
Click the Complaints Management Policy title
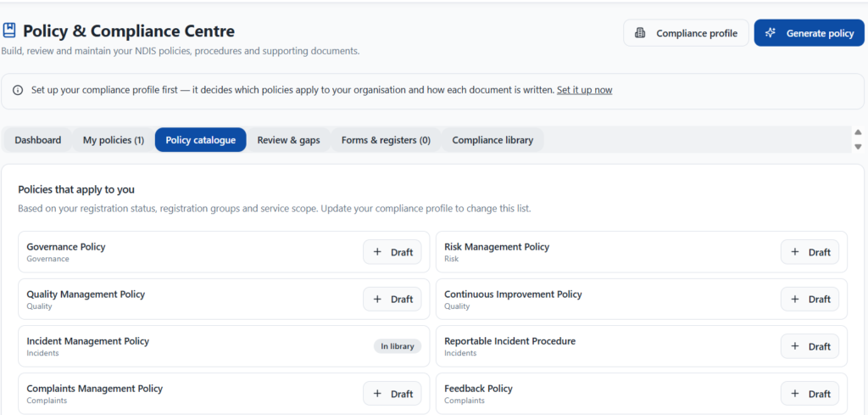coord(95,389)
